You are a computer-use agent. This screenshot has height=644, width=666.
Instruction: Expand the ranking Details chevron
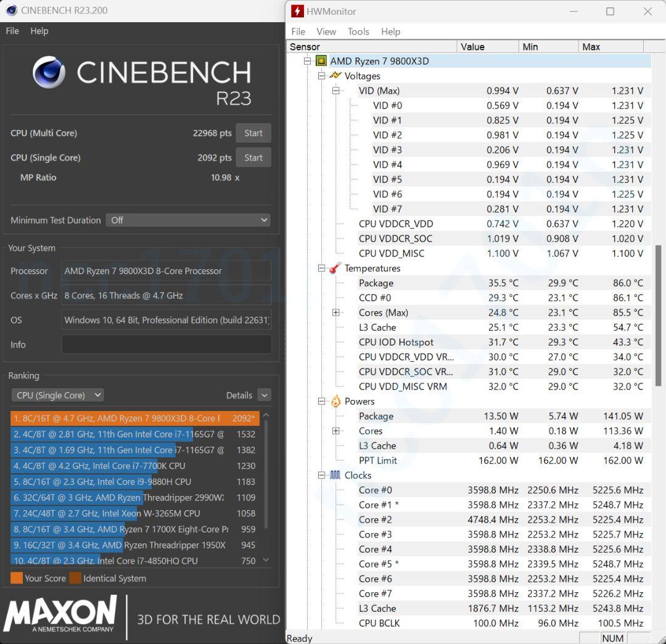click(264, 395)
